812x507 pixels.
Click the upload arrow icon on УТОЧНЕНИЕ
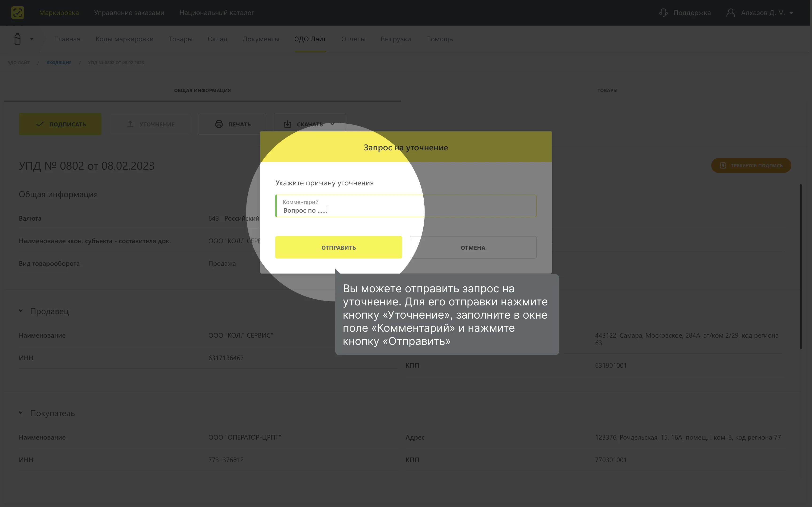point(130,124)
